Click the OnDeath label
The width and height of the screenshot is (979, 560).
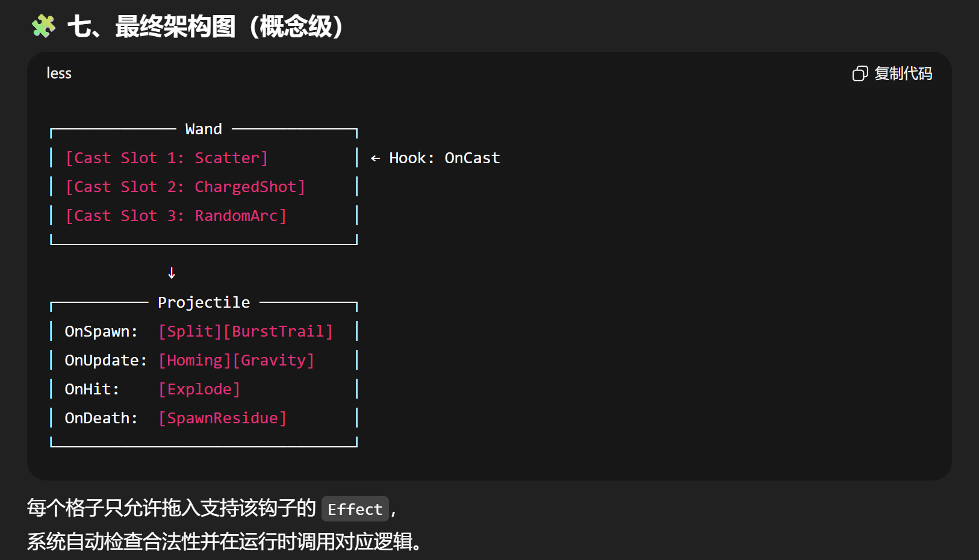click(x=101, y=418)
